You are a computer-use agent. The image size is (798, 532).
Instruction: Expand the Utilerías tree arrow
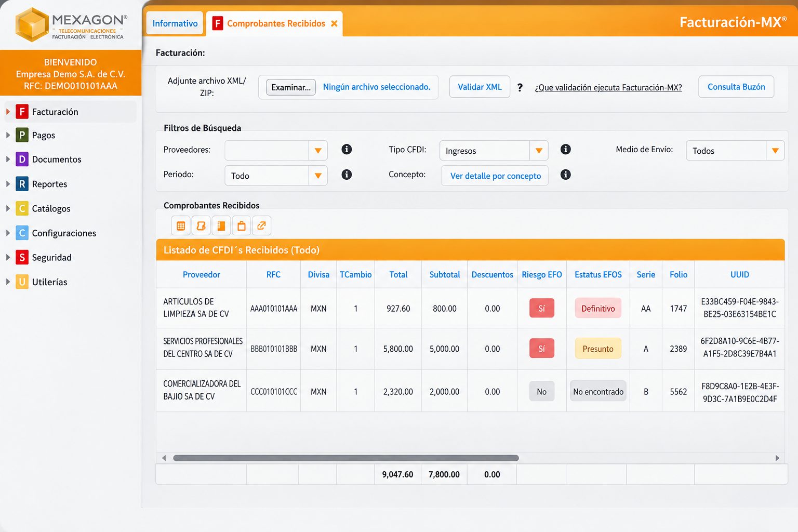coord(8,282)
